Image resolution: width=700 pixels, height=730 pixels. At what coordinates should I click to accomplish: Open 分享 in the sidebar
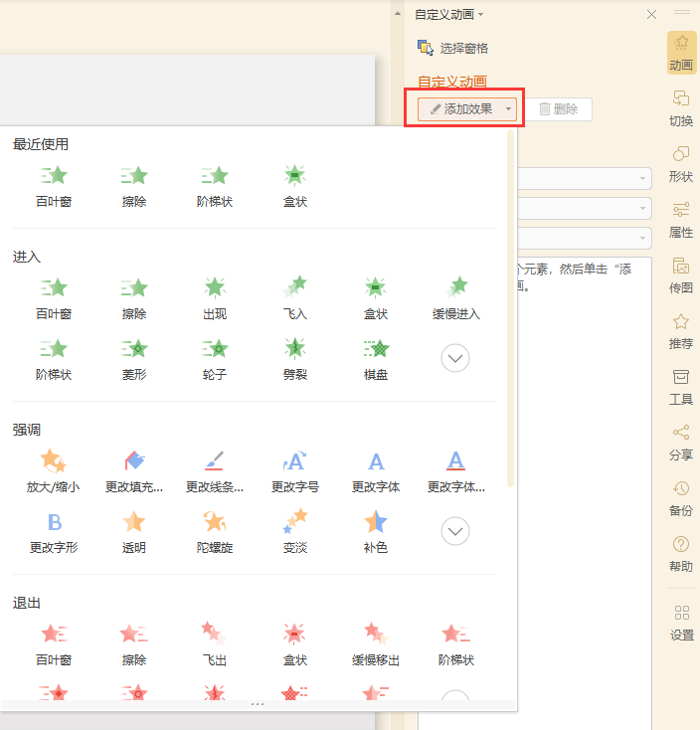pyautogui.click(x=681, y=443)
